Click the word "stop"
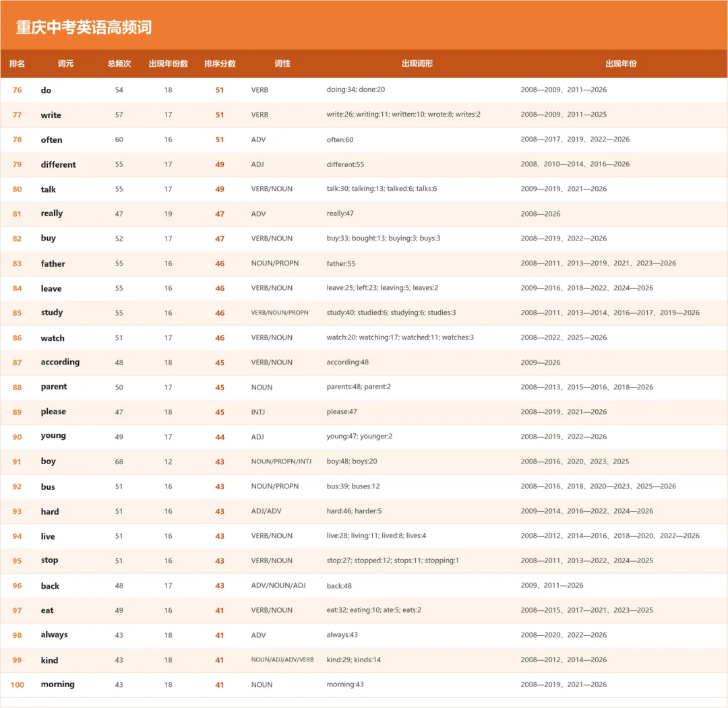Screen dimensions: 728x708 (50, 560)
